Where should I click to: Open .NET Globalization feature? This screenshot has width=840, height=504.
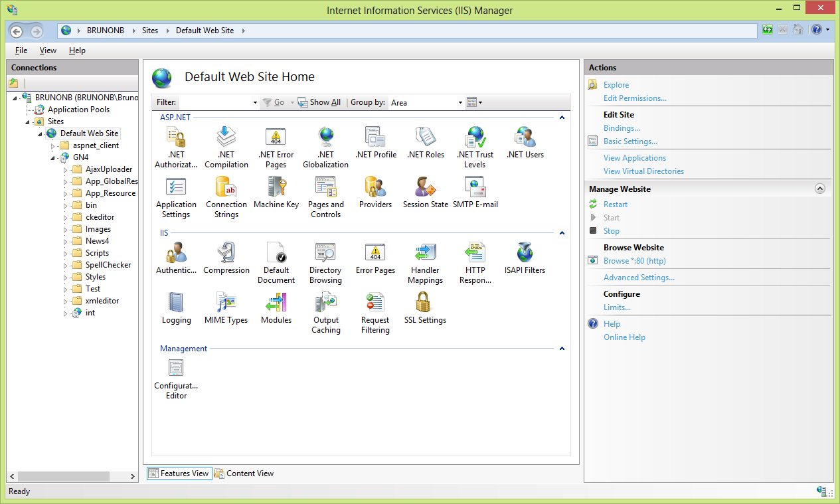point(326,147)
